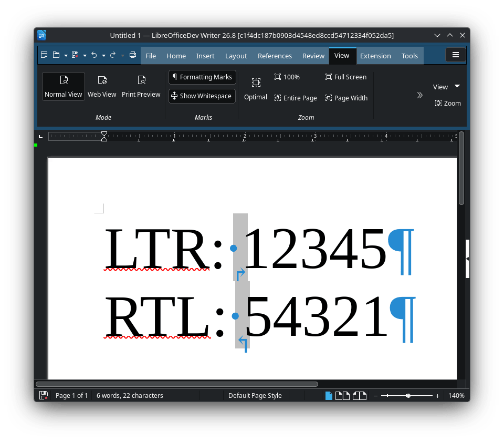This screenshot has height=442, width=504.
Task: Open the Layout tab
Action: [236, 56]
